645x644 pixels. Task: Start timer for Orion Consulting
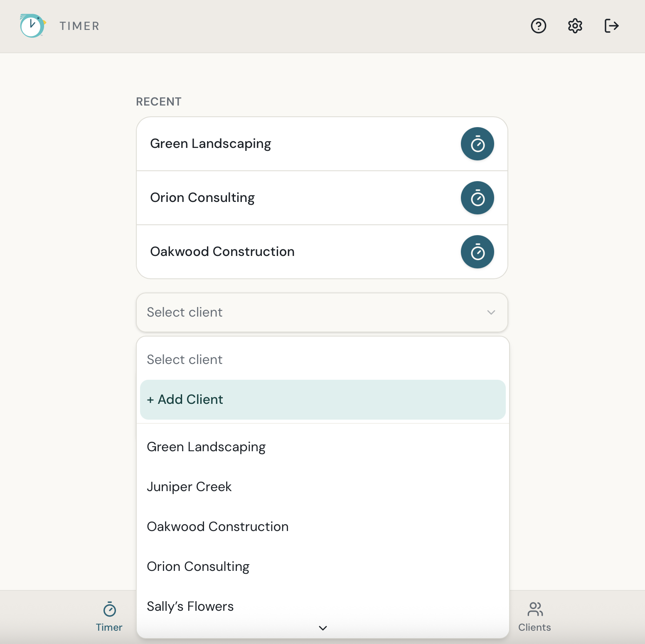(x=477, y=198)
